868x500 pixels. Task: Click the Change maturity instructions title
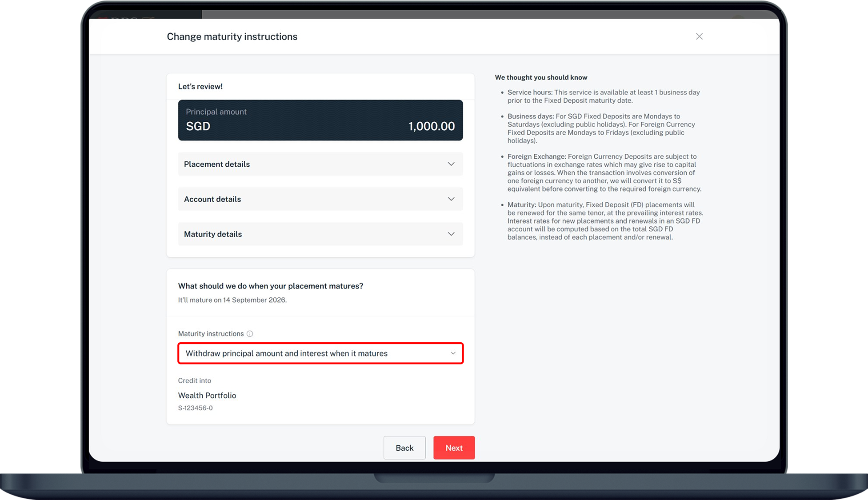[x=232, y=36]
